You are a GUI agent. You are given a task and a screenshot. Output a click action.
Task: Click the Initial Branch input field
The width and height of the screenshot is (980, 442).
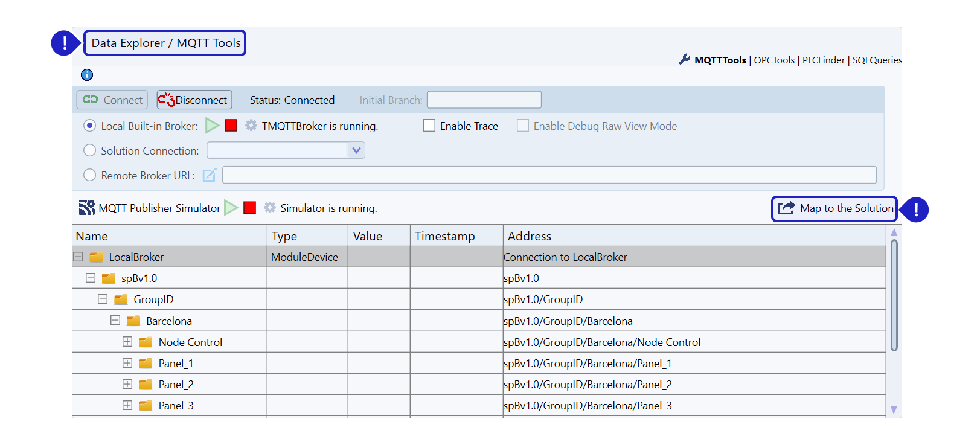(x=484, y=100)
